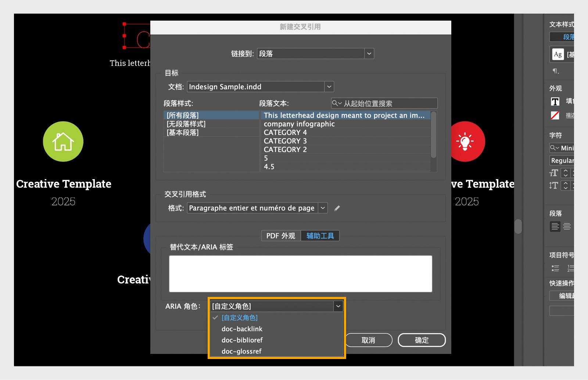This screenshot has width=588, height=380.
Task: Switch to the PDF 外观 tab
Action: tap(280, 236)
